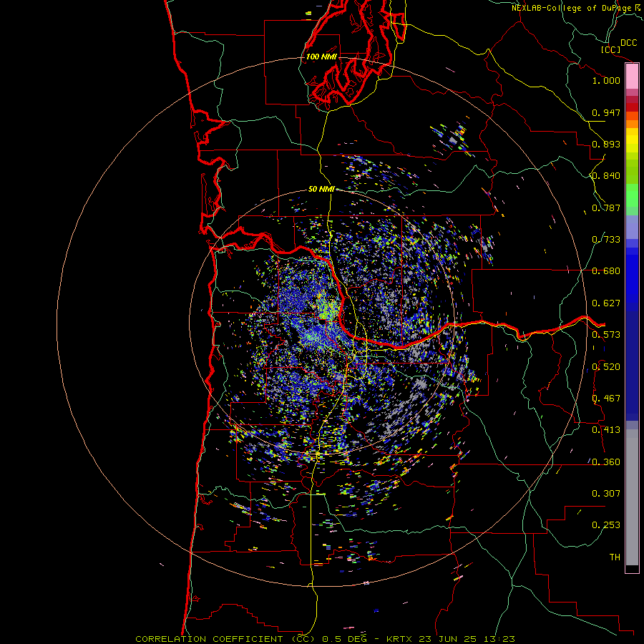Click the Correlation Coefficient product title text

(225, 639)
